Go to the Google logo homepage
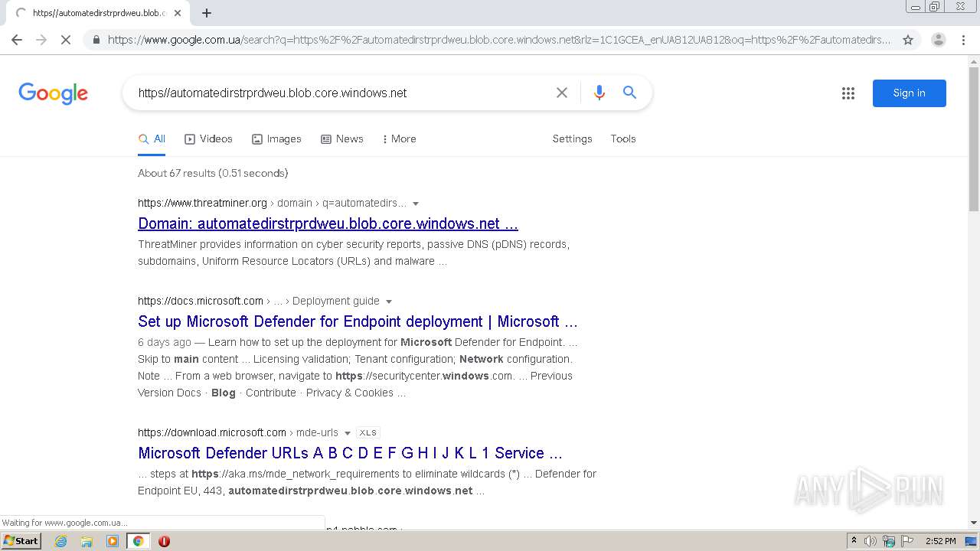The width and height of the screenshot is (980, 551). click(x=53, y=93)
